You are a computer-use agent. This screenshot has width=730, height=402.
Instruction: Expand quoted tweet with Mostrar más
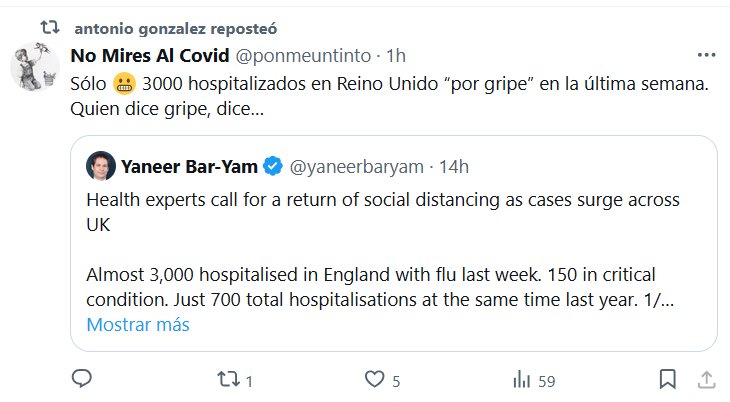coord(137,325)
